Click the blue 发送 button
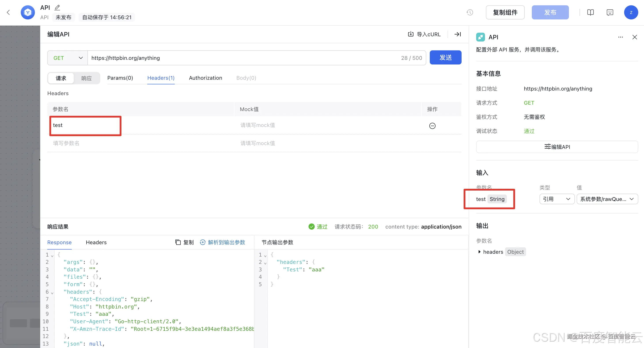The image size is (644, 348). (x=445, y=57)
